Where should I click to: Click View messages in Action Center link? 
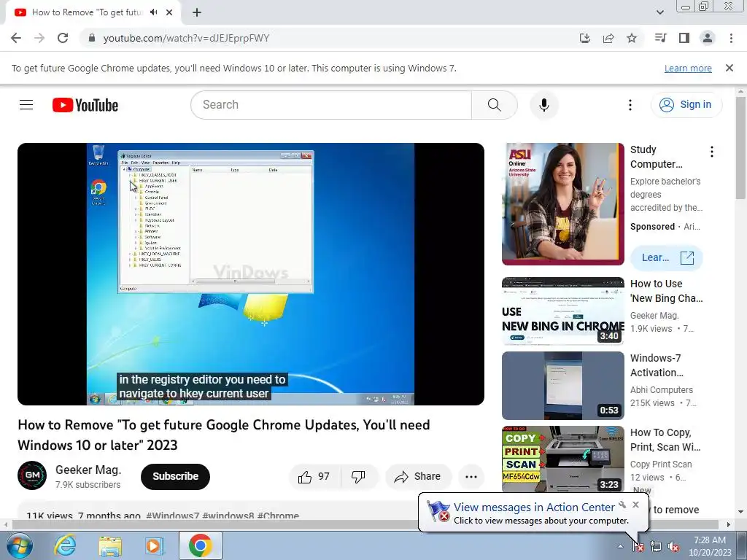point(534,507)
